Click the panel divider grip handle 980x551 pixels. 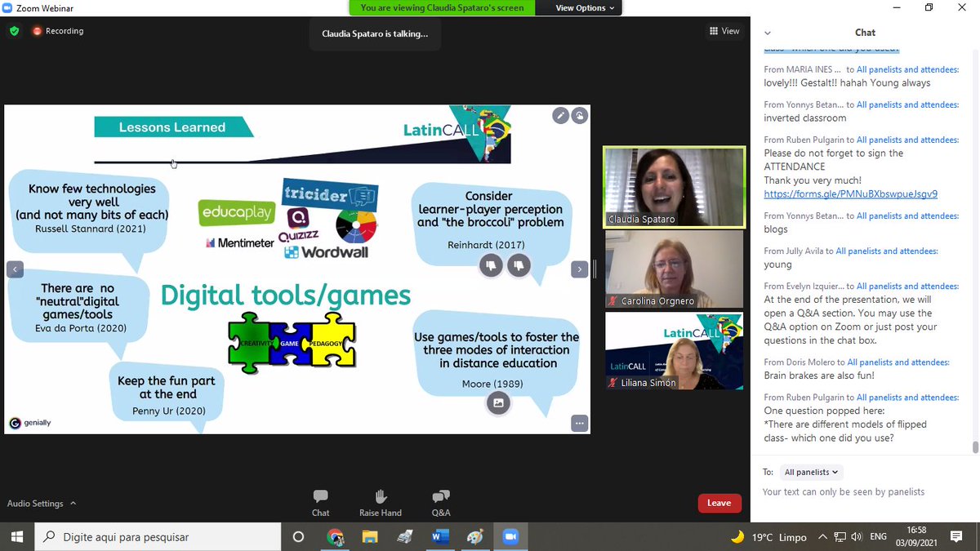pyautogui.click(x=595, y=269)
